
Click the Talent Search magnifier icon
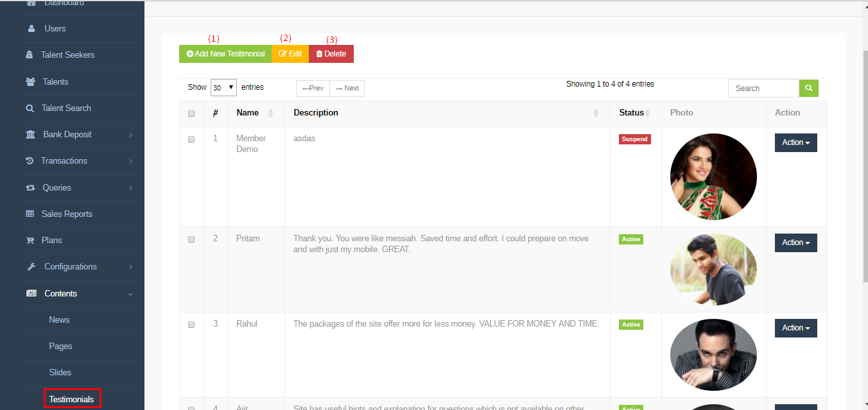(x=30, y=108)
